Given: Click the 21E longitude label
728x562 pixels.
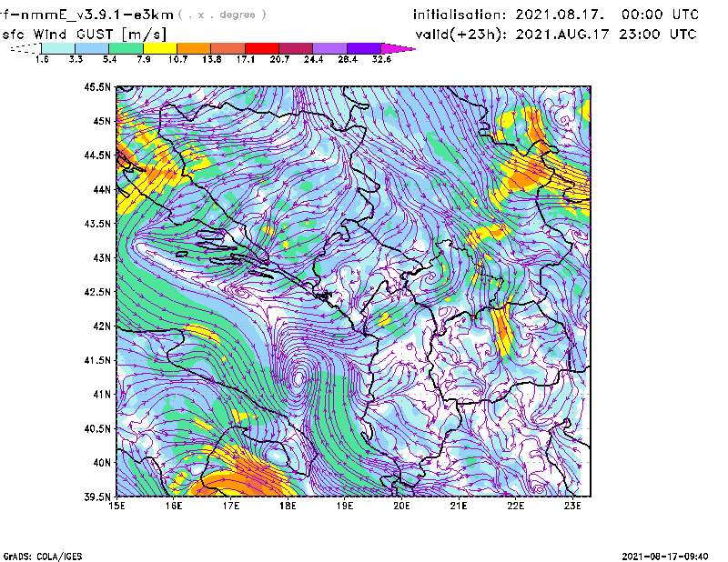Looking at the screenshot, I should pyautogui.click(x=459, y=506).
